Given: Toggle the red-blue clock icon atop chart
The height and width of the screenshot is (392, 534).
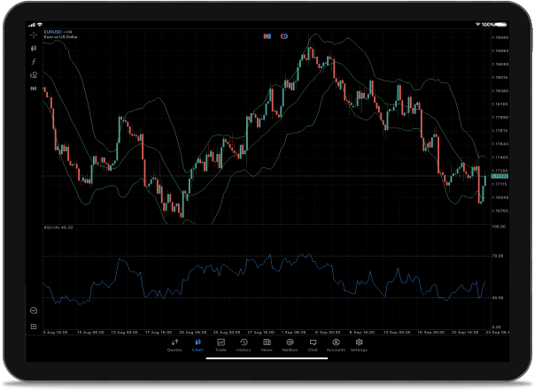Looking at the screenshot, I should click(284, 35).
